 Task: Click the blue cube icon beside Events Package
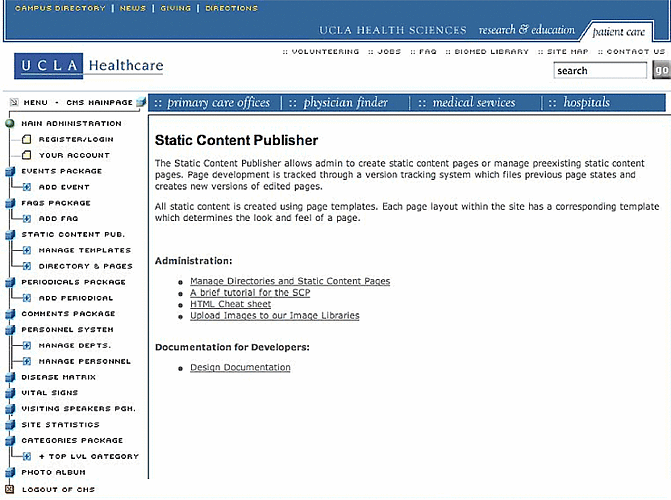[10, 171]
